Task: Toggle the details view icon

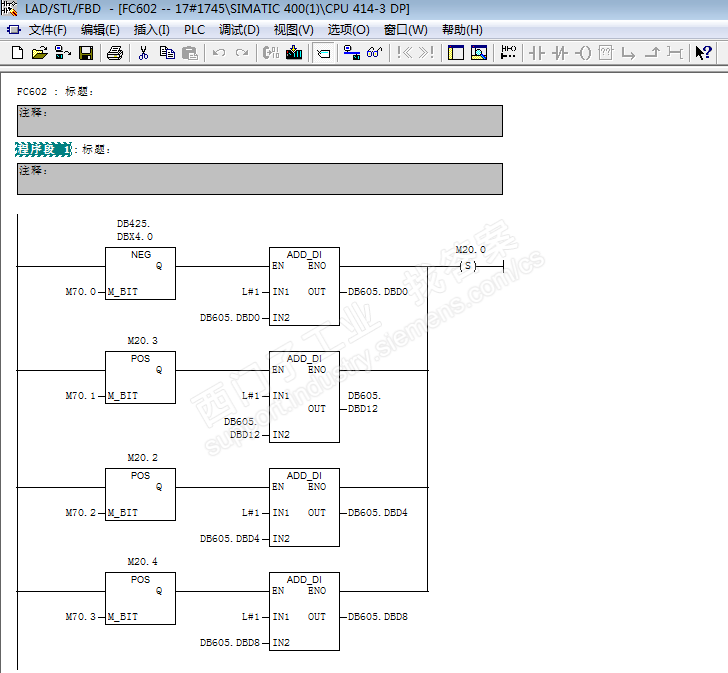Action: click(x=479, y=53)
